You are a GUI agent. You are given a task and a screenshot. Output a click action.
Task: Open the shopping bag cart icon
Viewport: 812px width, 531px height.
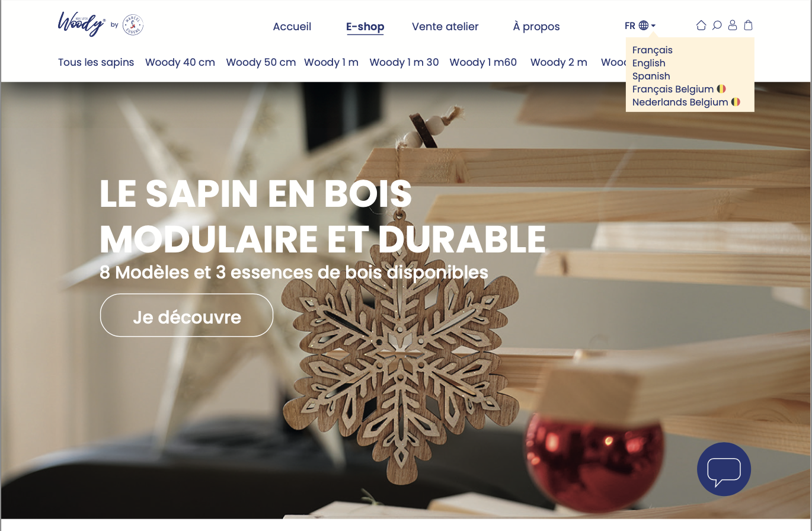(x=749, y=25)
